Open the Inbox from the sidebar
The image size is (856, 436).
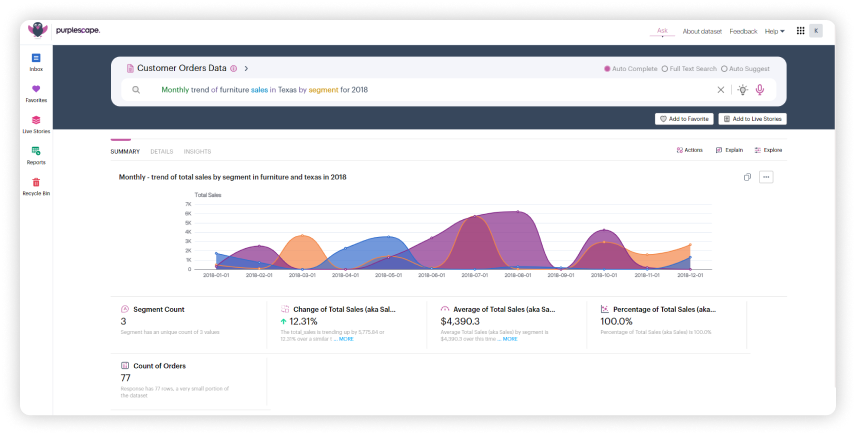[x=36, y=59]
